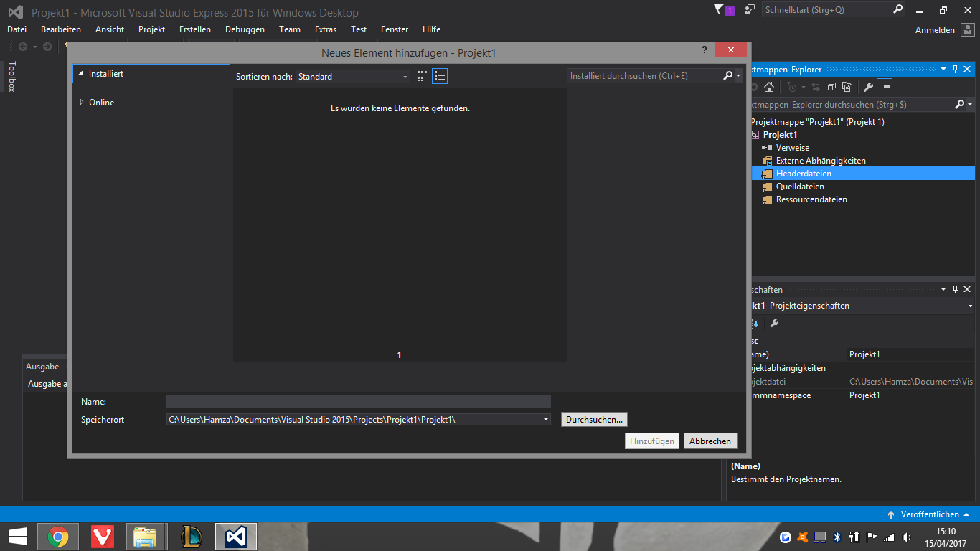Open the Datei menu
980x551 pixels.
coord(17,29)
